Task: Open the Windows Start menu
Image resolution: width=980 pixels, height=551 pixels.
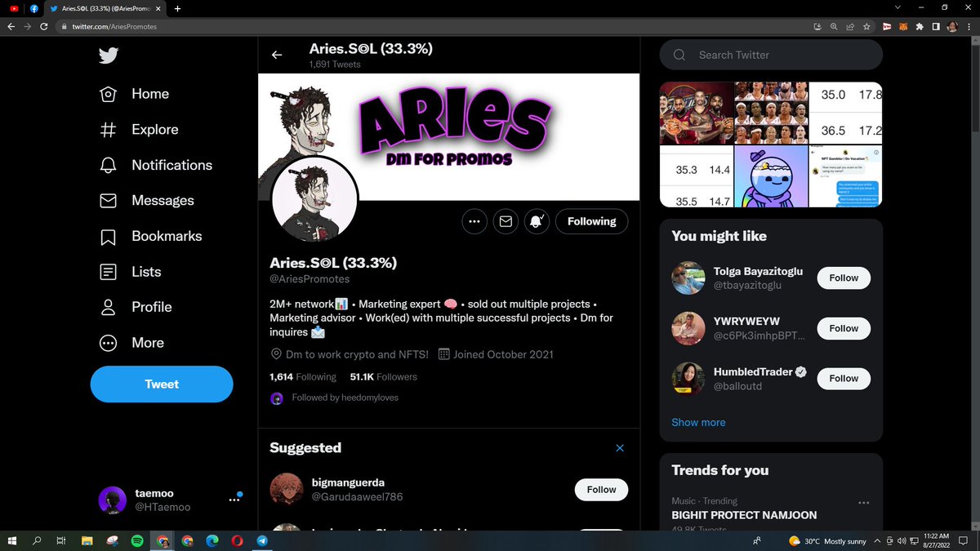Action: click(13, 540)
